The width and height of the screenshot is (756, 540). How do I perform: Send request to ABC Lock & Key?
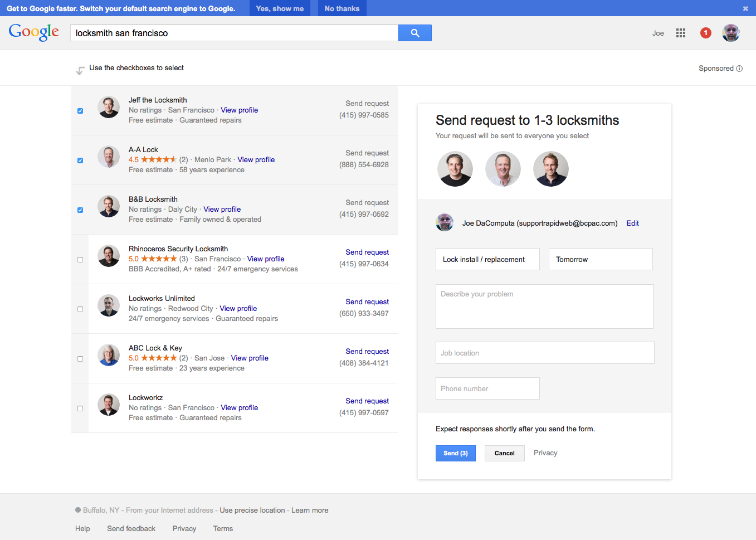coord(367,351)
